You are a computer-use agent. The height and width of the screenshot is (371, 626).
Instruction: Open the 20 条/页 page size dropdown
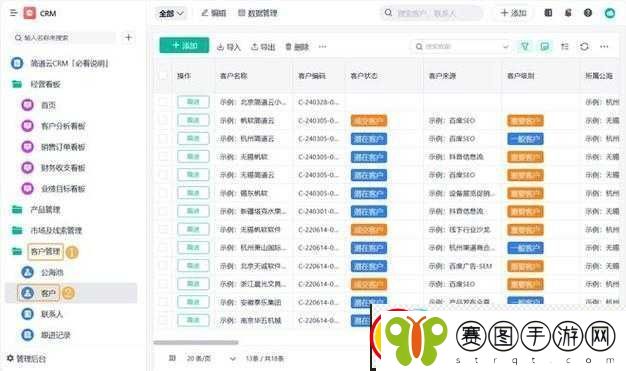212,359
